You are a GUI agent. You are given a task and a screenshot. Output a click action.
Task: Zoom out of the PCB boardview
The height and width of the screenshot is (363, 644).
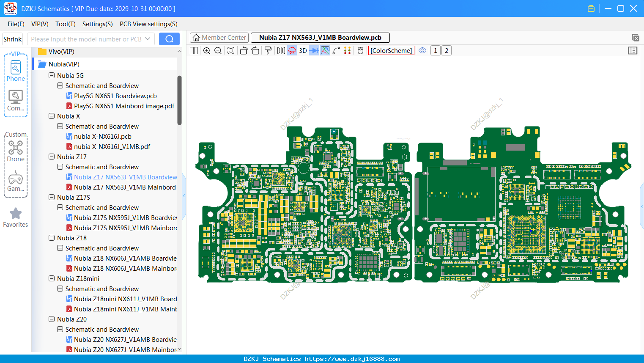pos(218,51)
